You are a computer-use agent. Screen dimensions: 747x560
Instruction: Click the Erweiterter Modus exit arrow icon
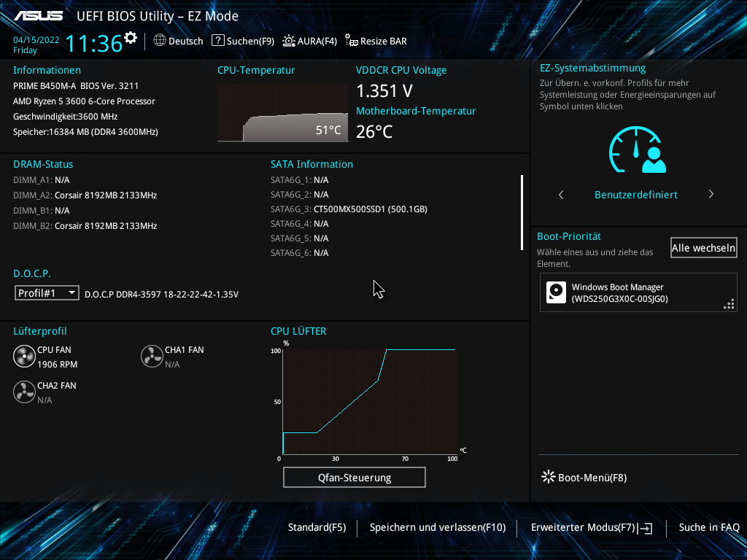646,528
